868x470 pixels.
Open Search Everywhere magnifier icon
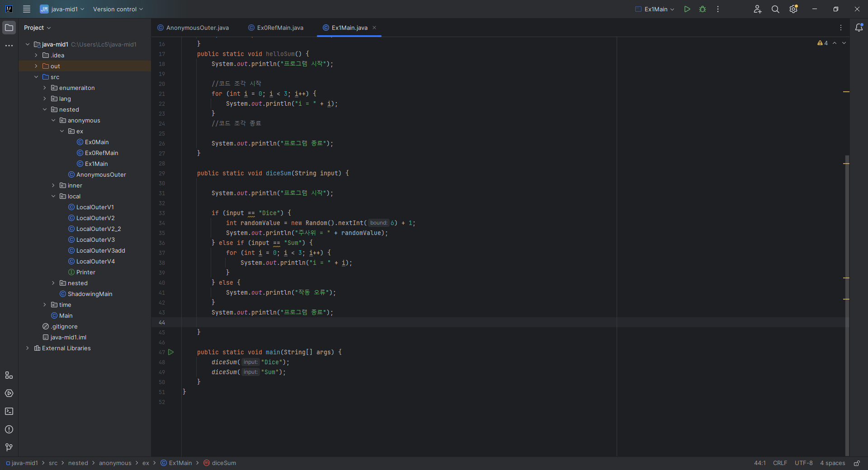coord(775,9)
